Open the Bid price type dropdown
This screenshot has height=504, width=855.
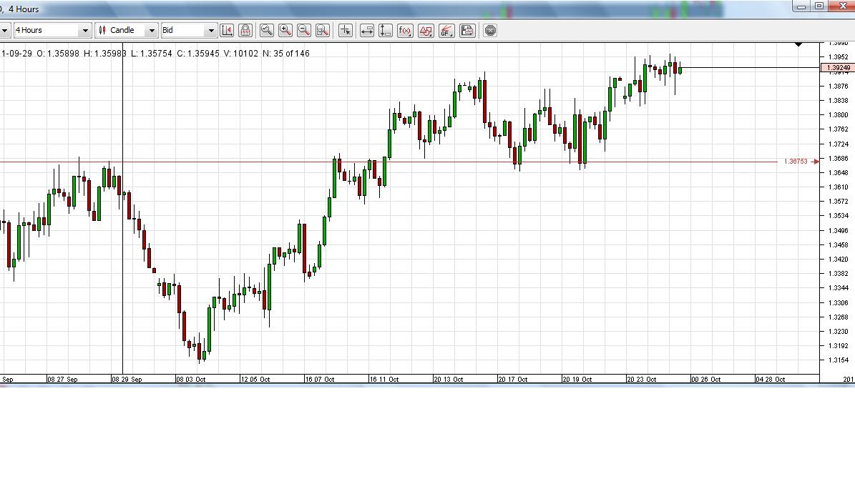coord(189,30)
